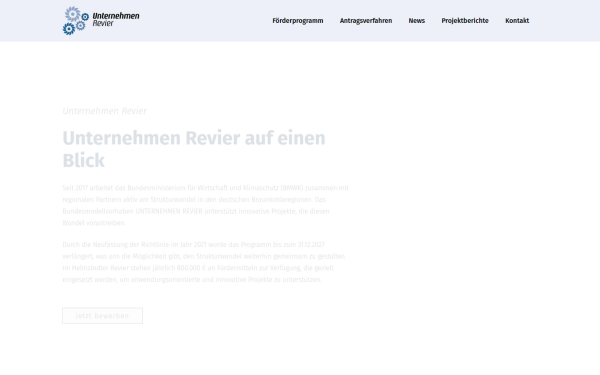The width and height of the screenshot is (600, 375).
Task: Click the paragraph starting with Seit 2017
Action: click(206, 205)
